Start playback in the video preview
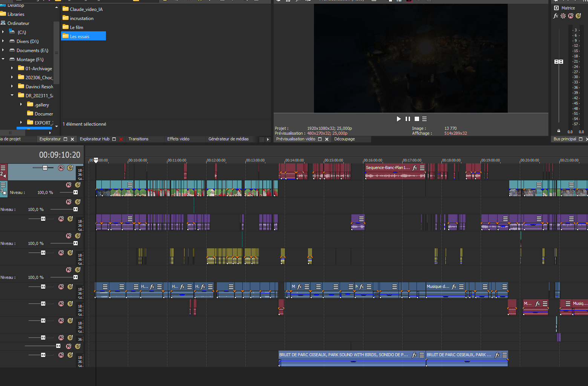 click(399, 119)
